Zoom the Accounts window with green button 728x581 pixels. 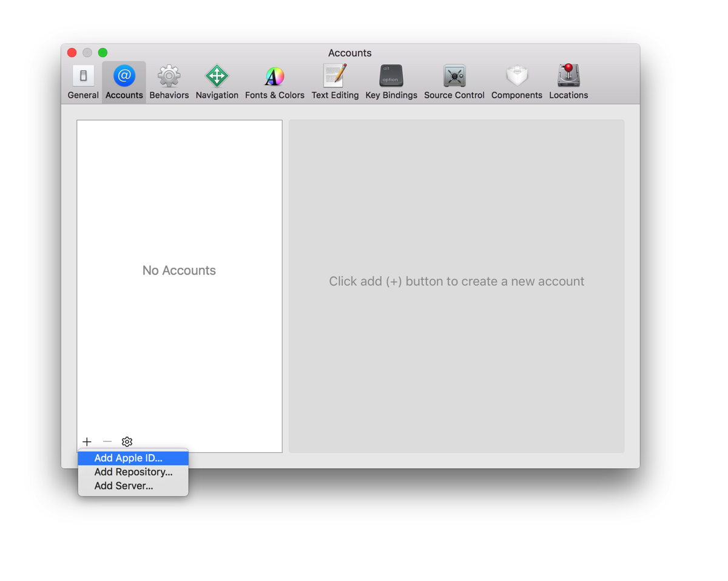pos(103,53)
